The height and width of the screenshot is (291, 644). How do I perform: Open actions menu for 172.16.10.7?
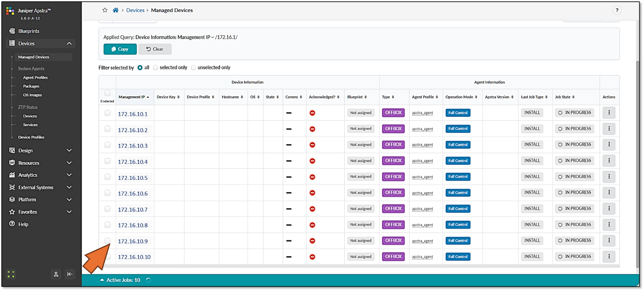(609, 209)
